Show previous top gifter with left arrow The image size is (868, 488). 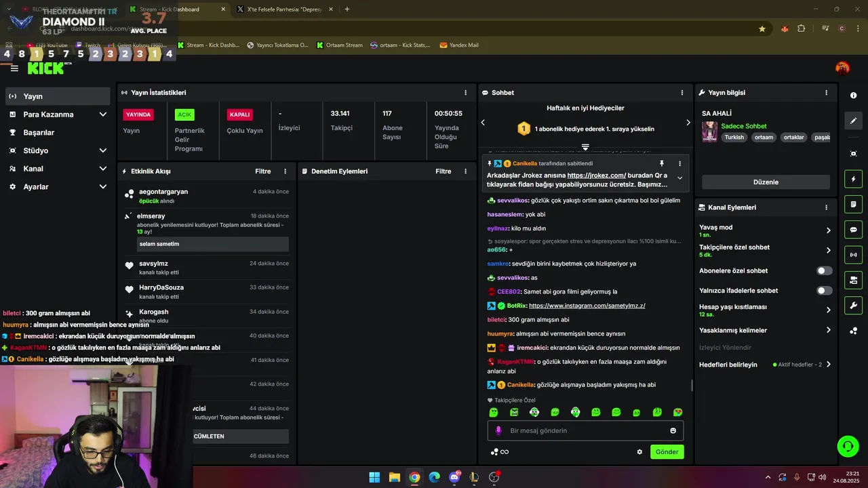pyautogui.click(x=483, y=123)
